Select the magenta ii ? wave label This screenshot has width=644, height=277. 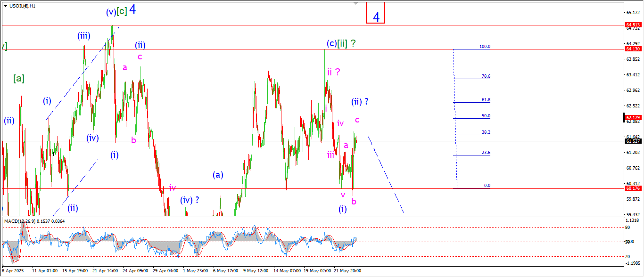coord(334,72)
